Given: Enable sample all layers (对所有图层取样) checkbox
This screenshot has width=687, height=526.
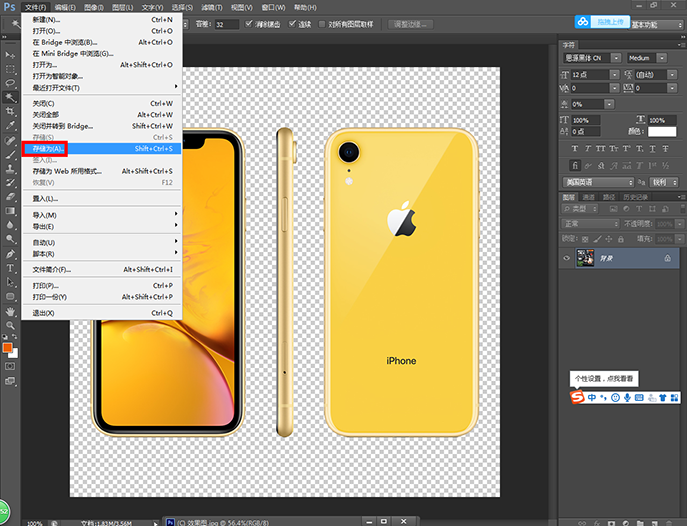Looking at the screenshot, I should (x=322, y=24).
